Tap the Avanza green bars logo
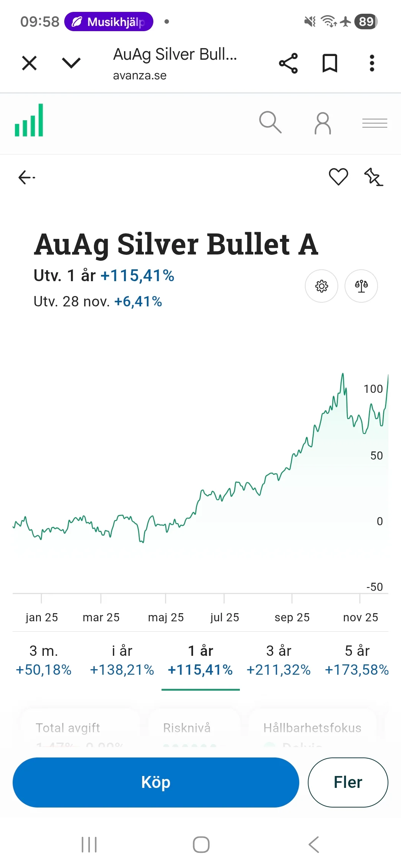Image resolution: width=401 pixels, height=868 pixels. (29, 121)
